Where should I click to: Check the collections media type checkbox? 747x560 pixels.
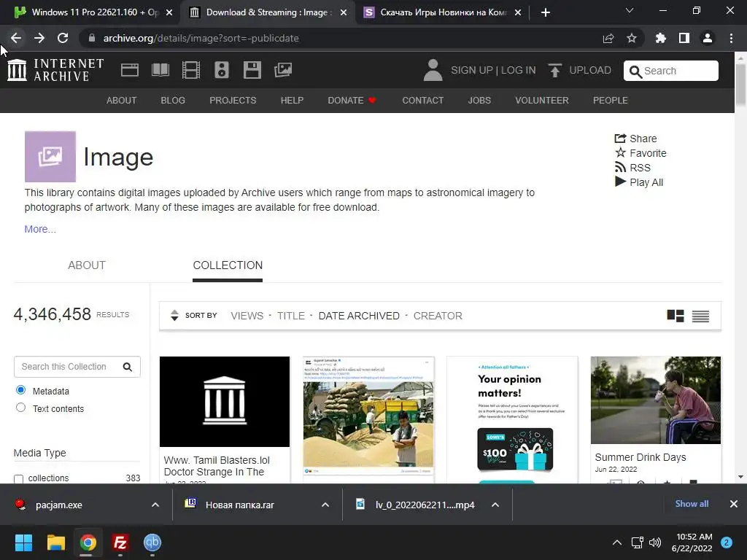18,478
